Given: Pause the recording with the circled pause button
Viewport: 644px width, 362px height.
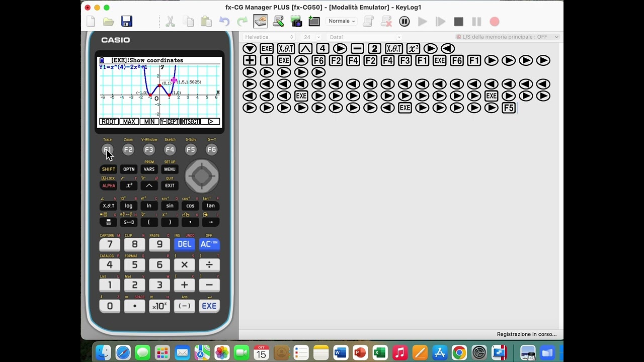Looking at the screenshot, I should [405, 22].
